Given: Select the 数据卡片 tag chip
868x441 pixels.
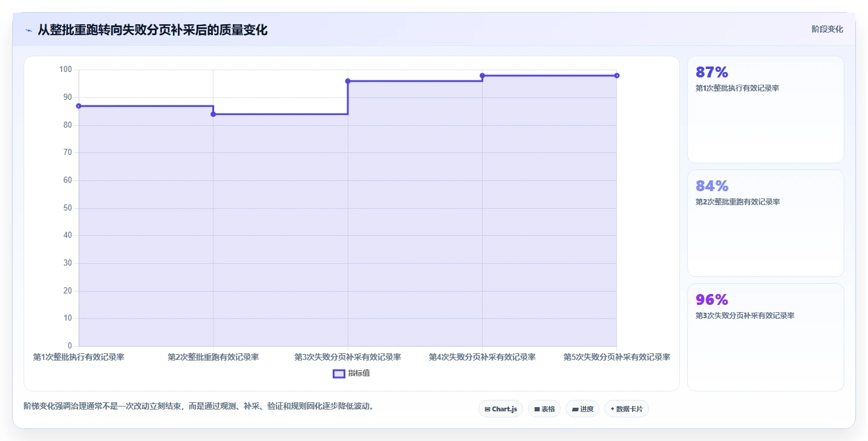Looking at the screenshot, I should pos(627,409).
